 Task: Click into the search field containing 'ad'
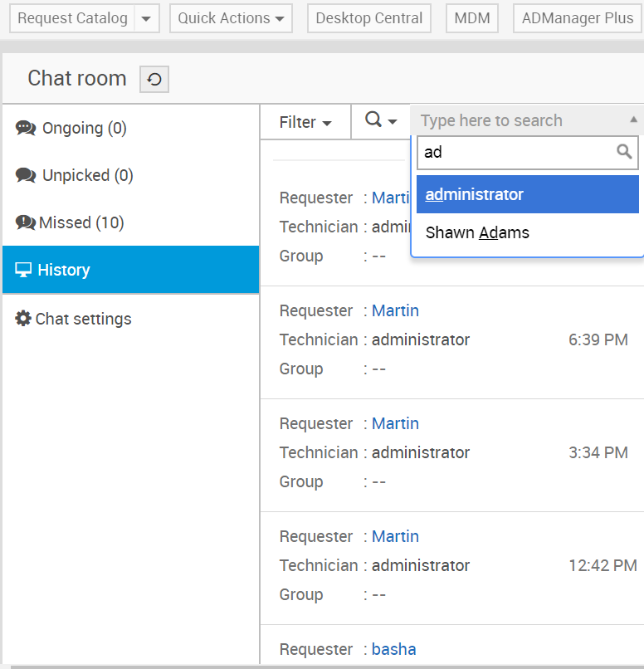point(515,153)
